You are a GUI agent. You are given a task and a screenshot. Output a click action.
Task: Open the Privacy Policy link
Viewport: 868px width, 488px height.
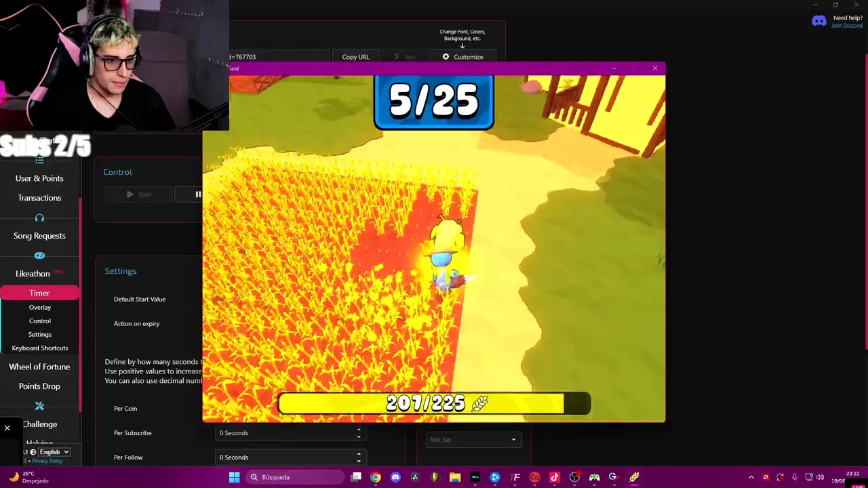point(46,461)
